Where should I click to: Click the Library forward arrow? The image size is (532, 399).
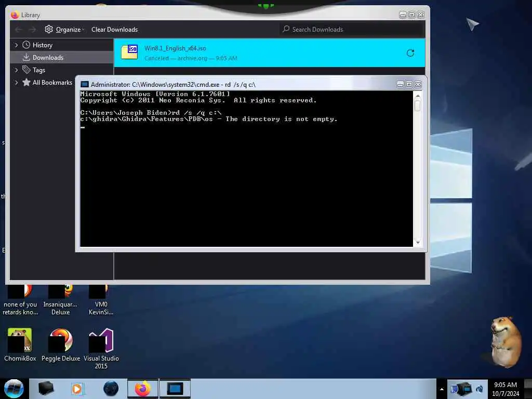32,30
